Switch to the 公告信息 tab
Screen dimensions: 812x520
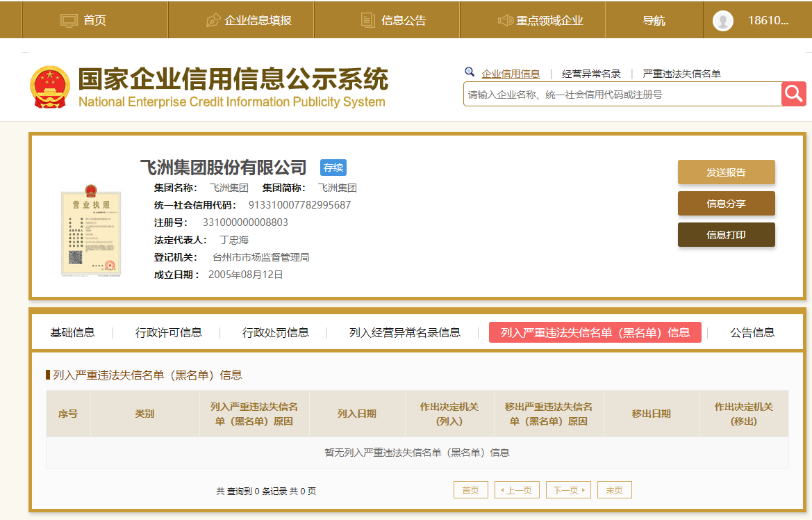[752, 332]
